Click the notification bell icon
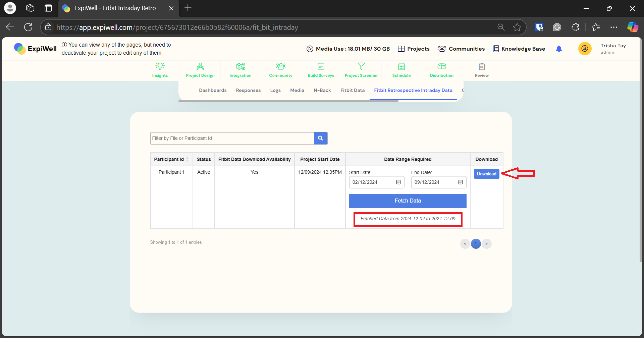 tap(559, 49)
